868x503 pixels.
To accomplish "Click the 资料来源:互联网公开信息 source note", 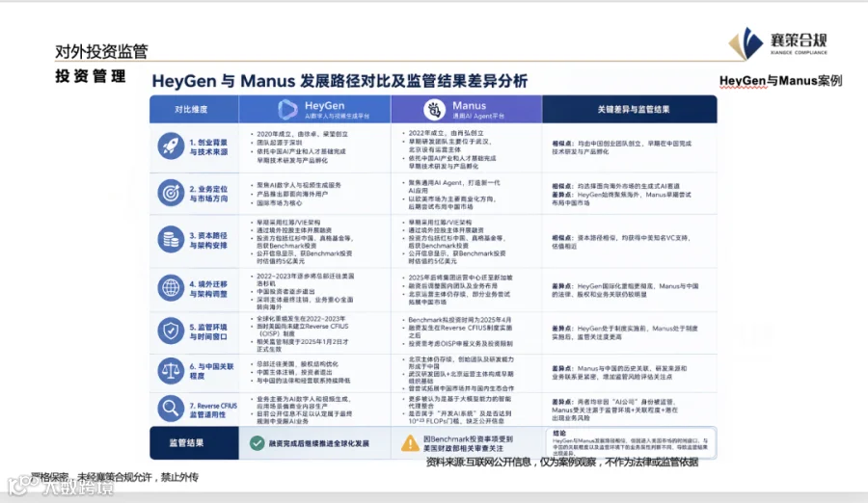I will [562, 463].
